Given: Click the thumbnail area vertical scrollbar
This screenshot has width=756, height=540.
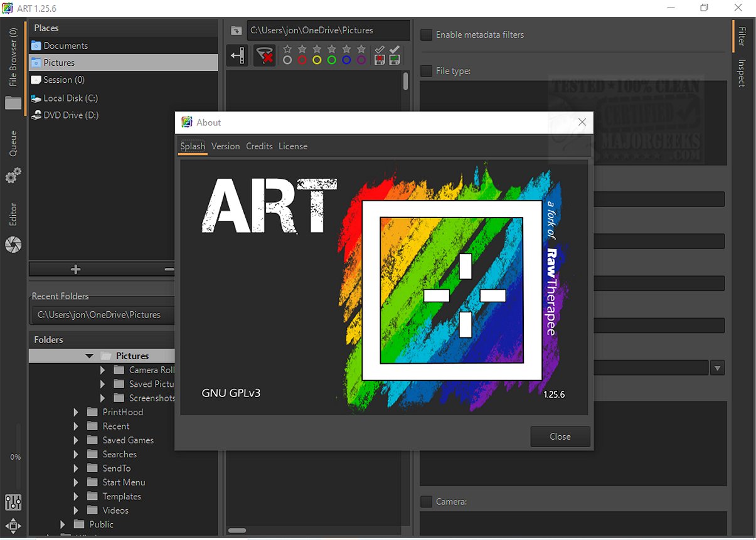Looking at the screenshot, I should tap(405, 82).
